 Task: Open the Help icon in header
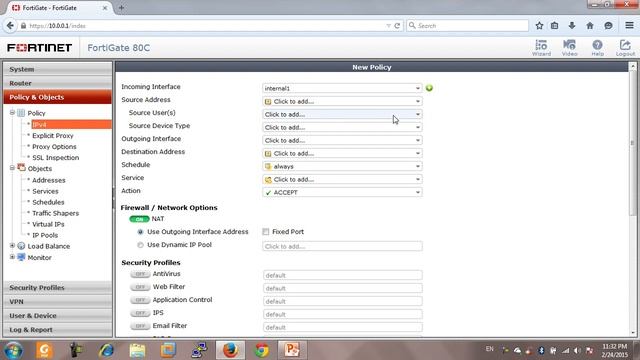pyautogui.click(x=597, y=47)
